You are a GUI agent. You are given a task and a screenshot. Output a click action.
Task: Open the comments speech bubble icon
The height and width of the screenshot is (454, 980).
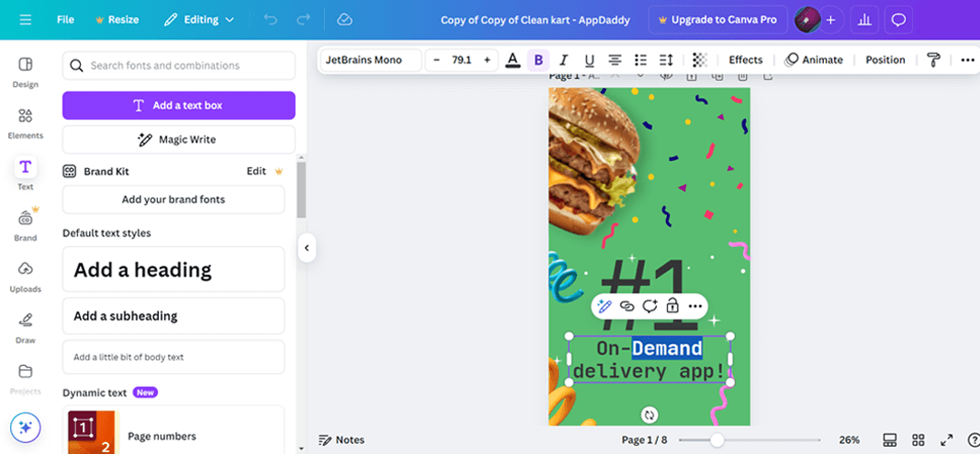coord(898,20)
